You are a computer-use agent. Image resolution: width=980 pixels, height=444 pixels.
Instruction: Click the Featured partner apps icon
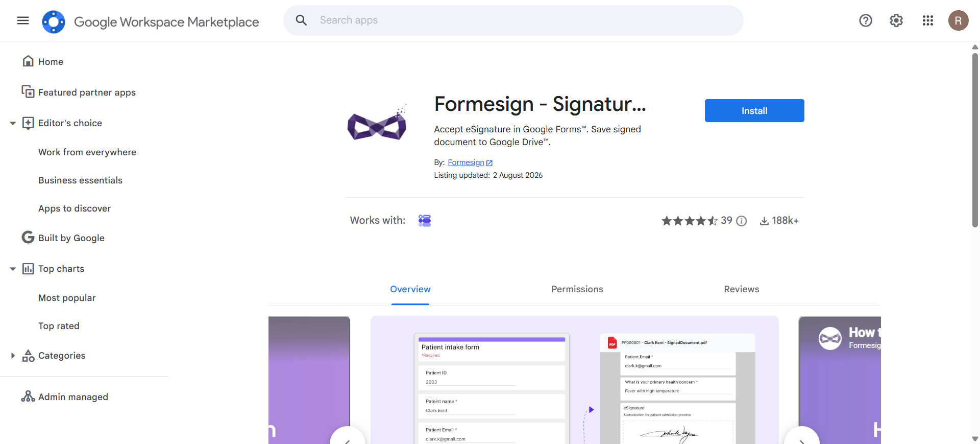(28, 92)
